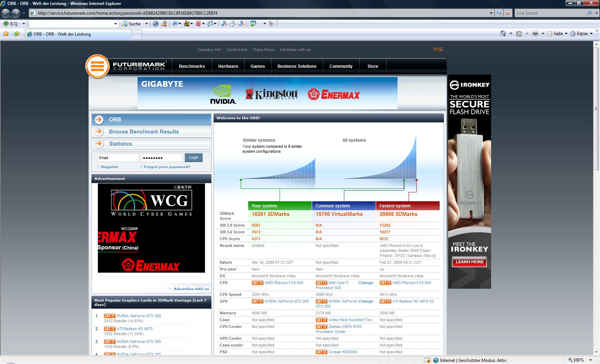Open ATI Radeon HD 4870 in popular cards list
The height and width of the screenshot is (364, 600).
[x=135, y=329]
